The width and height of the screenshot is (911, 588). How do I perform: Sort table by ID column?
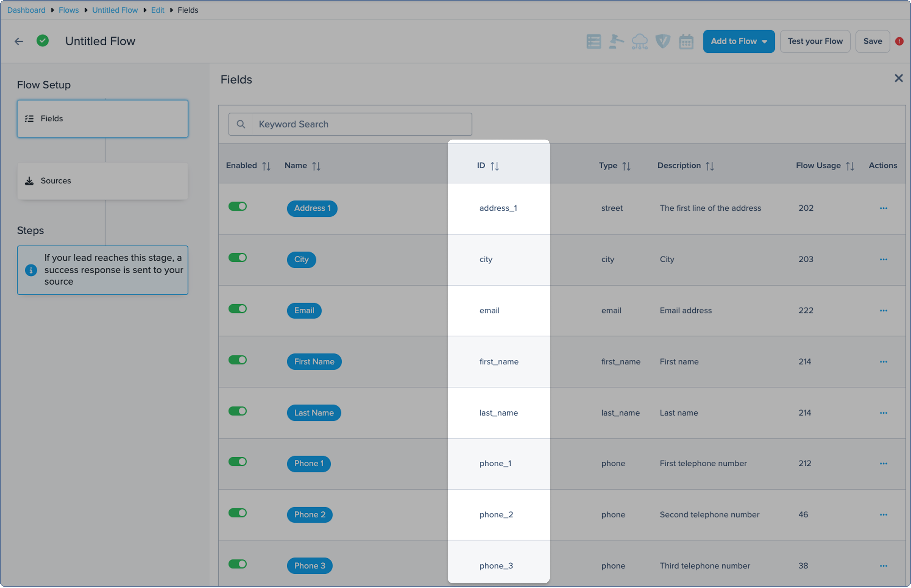(494, 166)
